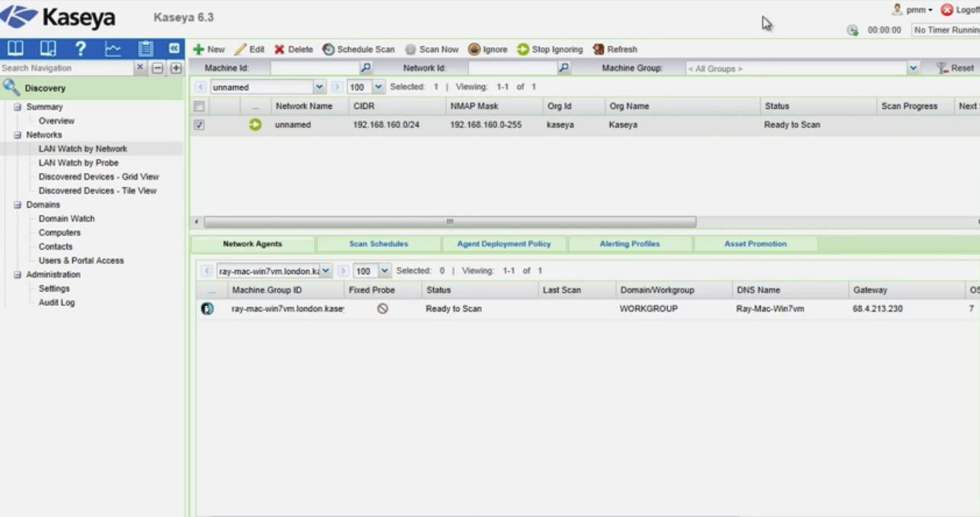The image size is (980, 517).
Task: Click the Network Id filter input field
Action: point(512,69)
